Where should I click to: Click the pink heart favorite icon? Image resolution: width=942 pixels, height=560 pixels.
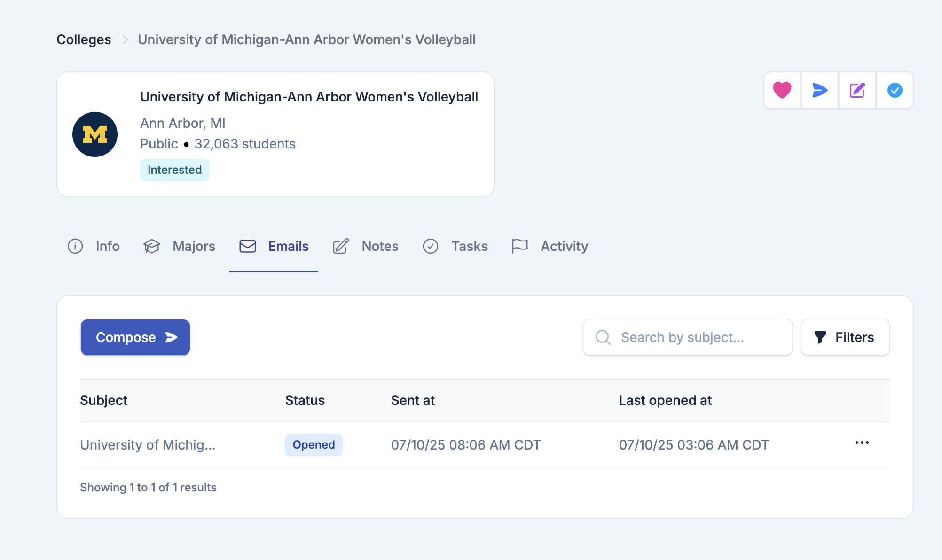coord(782,90)
